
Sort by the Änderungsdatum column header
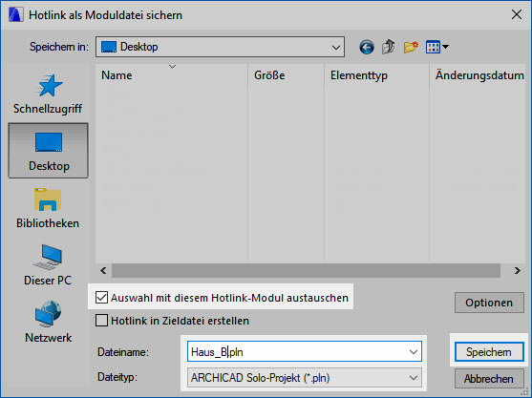click(x=479, y=75)
